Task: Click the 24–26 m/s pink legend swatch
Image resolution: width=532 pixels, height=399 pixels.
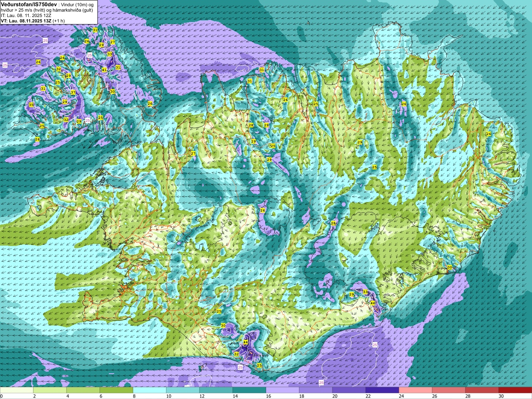Action: [x=416, y=390]
